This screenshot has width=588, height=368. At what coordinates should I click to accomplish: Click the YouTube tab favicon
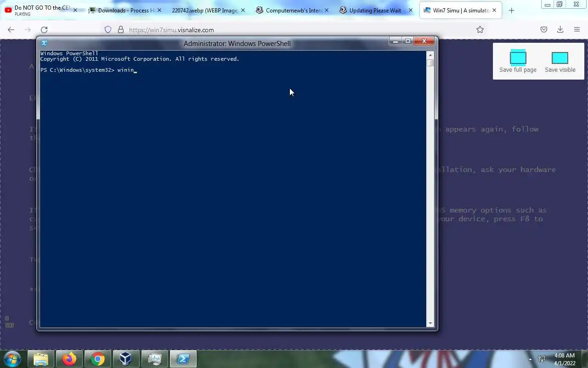point(8,10)
